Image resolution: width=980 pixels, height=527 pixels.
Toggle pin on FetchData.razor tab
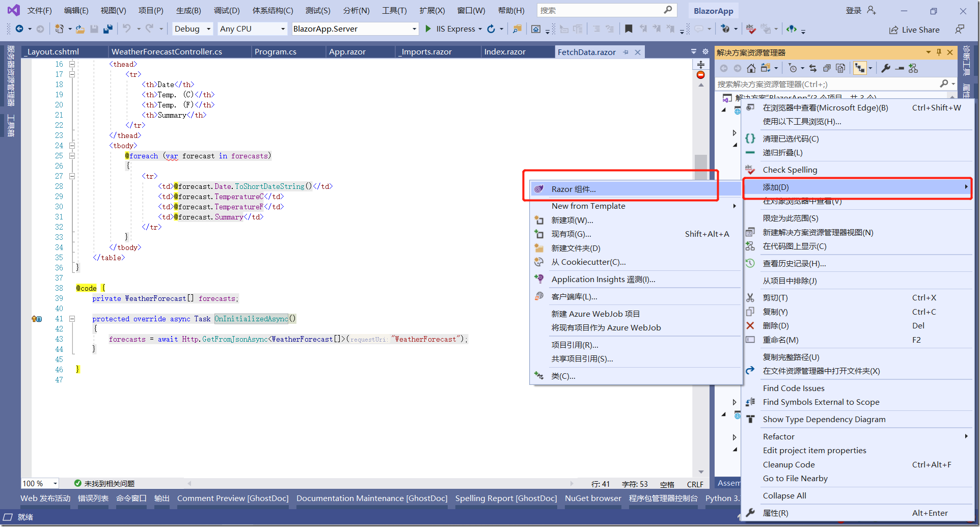(625, 52)
